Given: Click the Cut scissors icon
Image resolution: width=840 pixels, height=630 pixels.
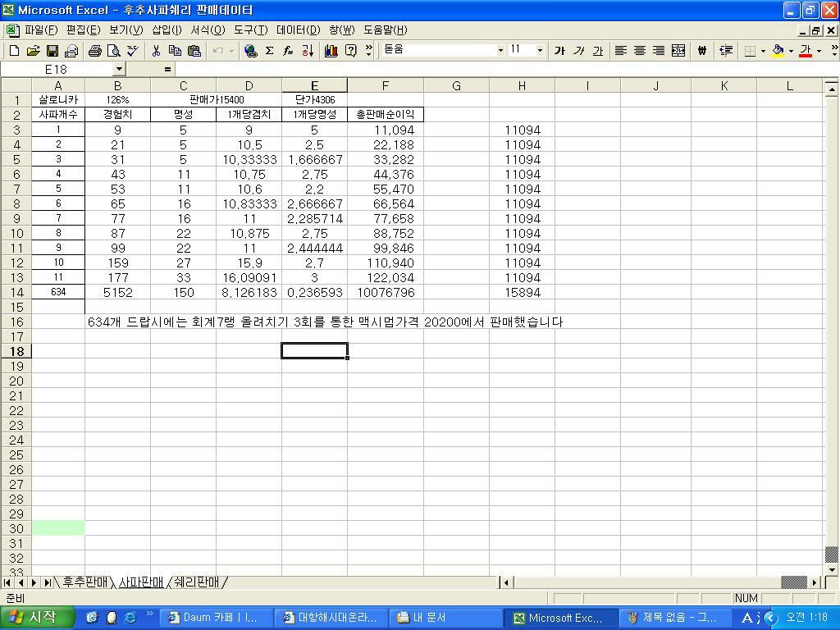Looking at the screenshot, I should 156,51.
